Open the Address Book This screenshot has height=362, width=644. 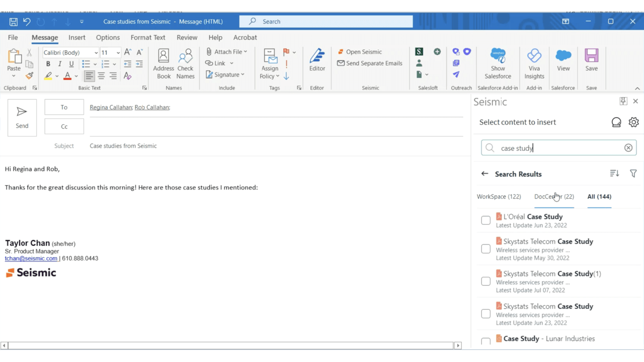pyautogui.click(x=164, y=64)
